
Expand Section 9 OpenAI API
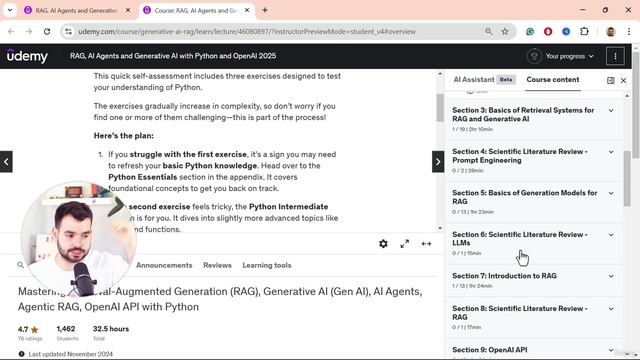pos(611,350)
